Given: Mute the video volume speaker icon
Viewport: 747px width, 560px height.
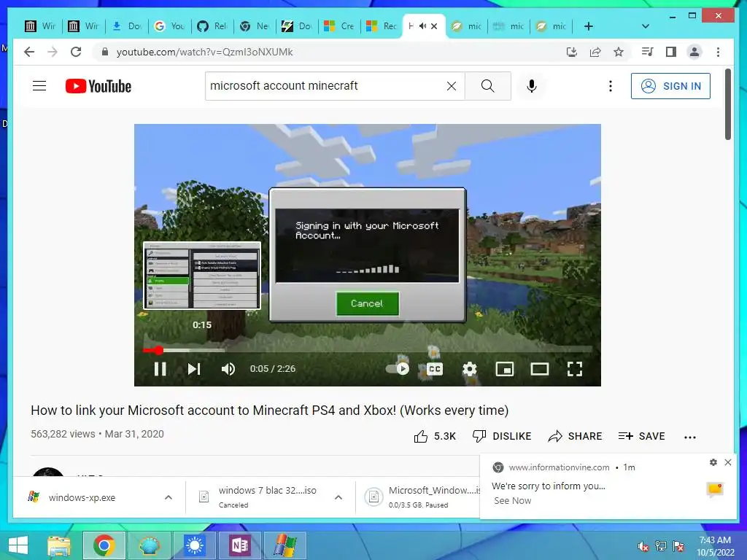Looking at the screenshot, I should point(228,369).
